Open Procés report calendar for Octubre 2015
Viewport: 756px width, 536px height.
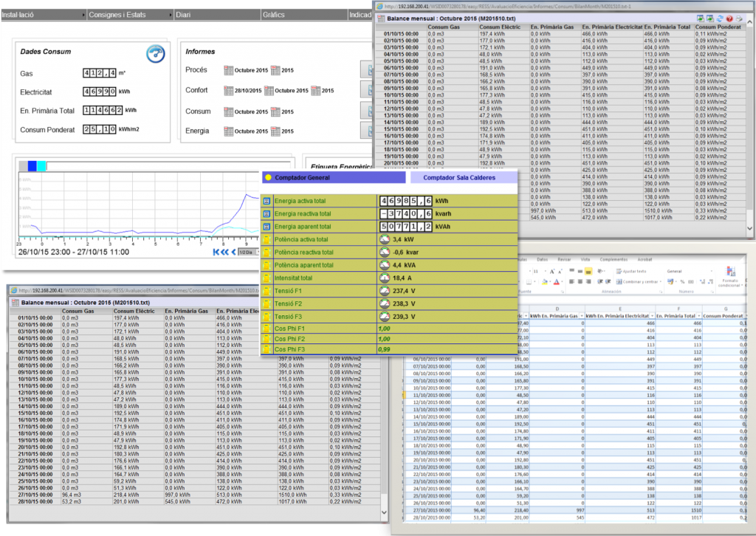pyautogui.click(x=229, y=70)
